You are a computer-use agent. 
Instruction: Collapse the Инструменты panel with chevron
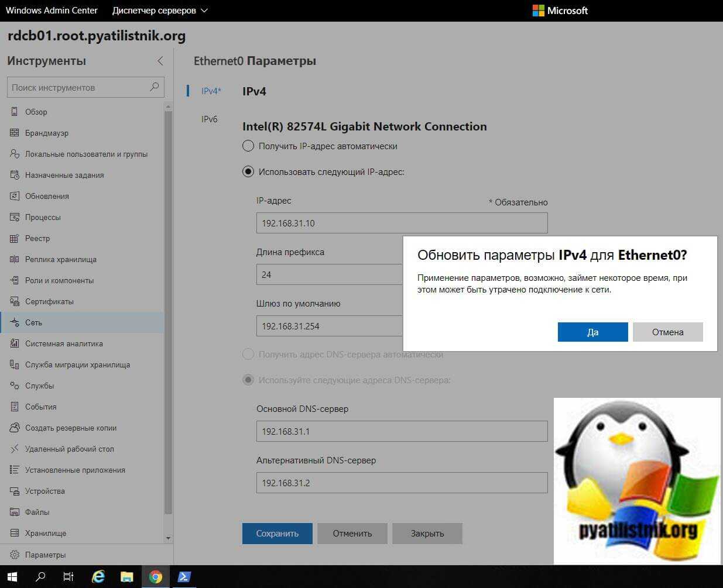(x=160, y=61)
